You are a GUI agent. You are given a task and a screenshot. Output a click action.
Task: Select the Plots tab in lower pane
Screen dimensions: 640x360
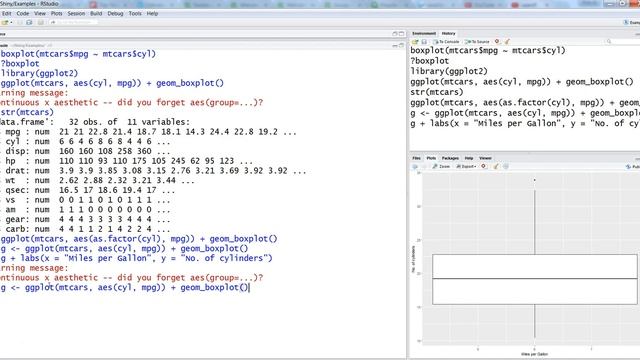(x=431, y=158)
